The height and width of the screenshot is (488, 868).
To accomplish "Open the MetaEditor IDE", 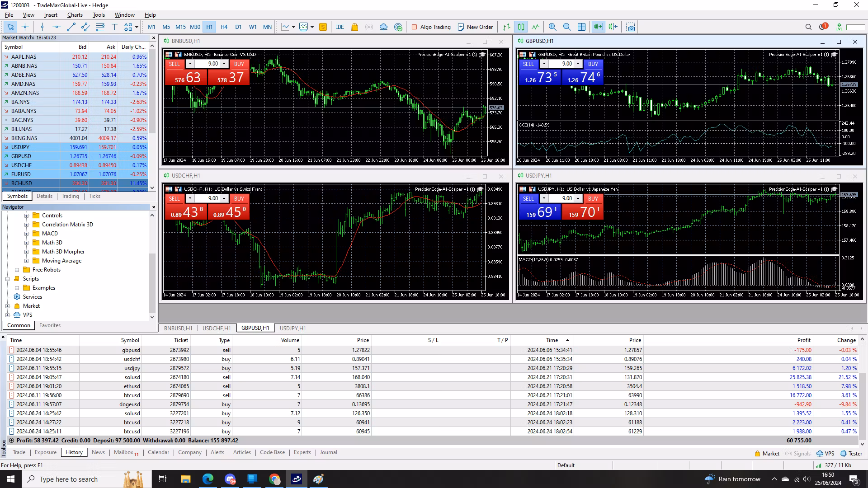I will pos(340,27).
